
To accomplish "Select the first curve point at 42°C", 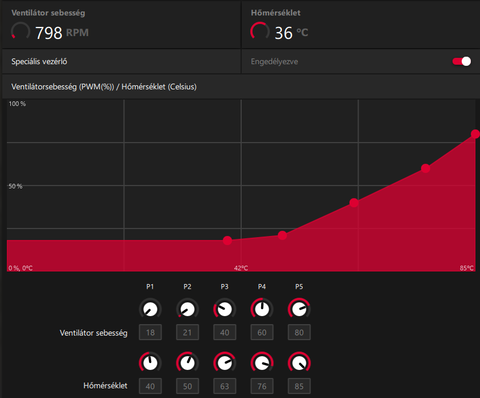I will (227, 240).
